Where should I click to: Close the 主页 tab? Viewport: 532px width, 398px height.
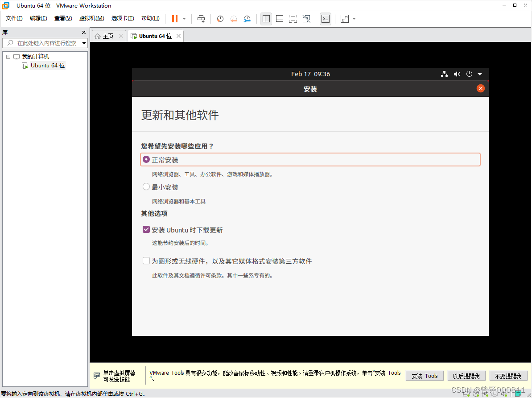point(121,36)
